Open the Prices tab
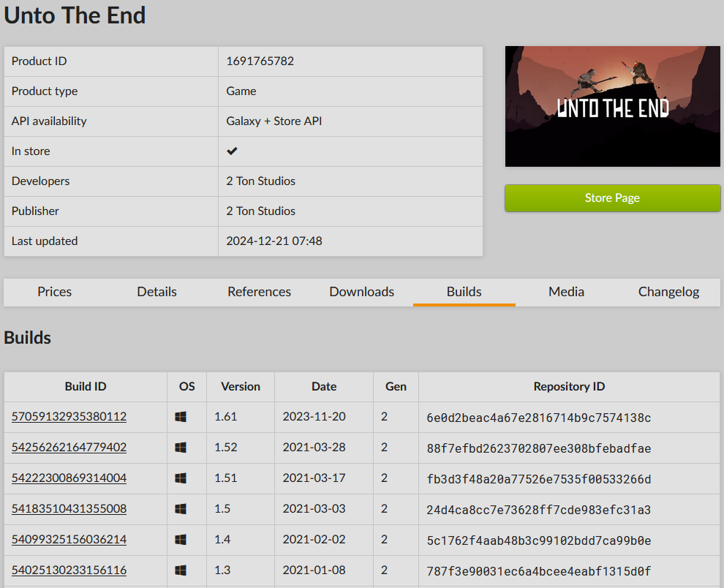 coord(55,292)
